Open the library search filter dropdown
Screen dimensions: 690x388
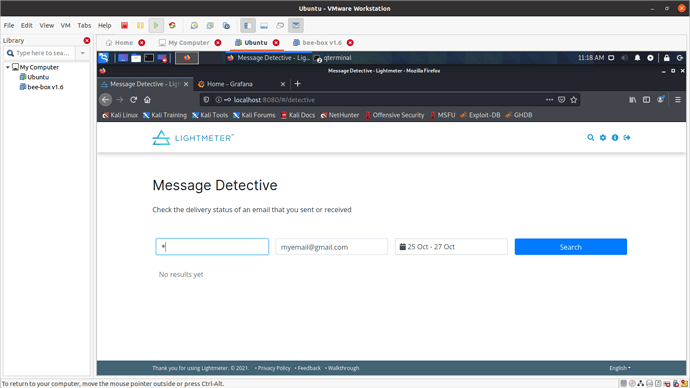pyautogui.click(x=82, y=53)
